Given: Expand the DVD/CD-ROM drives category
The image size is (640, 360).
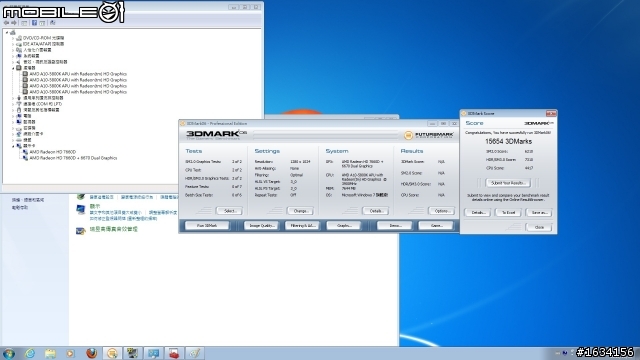Looking at the screenshot, I should 13,38.
